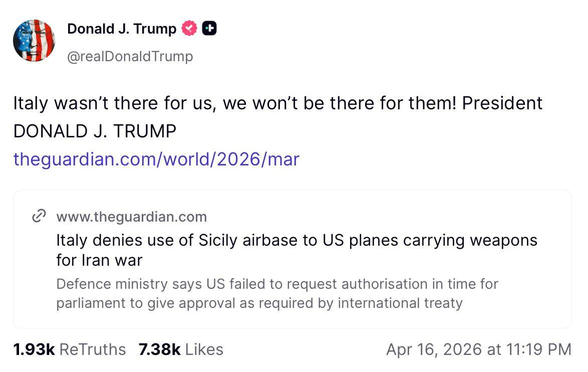Click the 'DONALD J. TRUMP' signature line

[x=95, y=131]
